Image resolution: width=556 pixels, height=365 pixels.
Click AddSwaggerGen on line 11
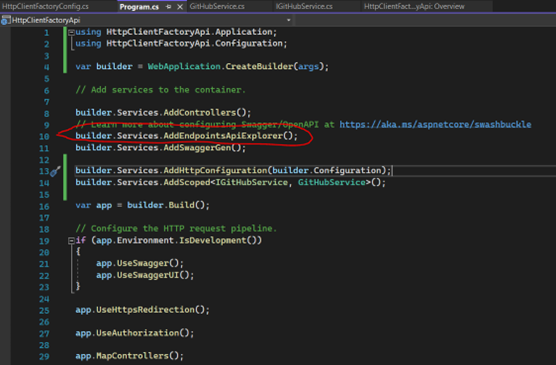point(197,148)
